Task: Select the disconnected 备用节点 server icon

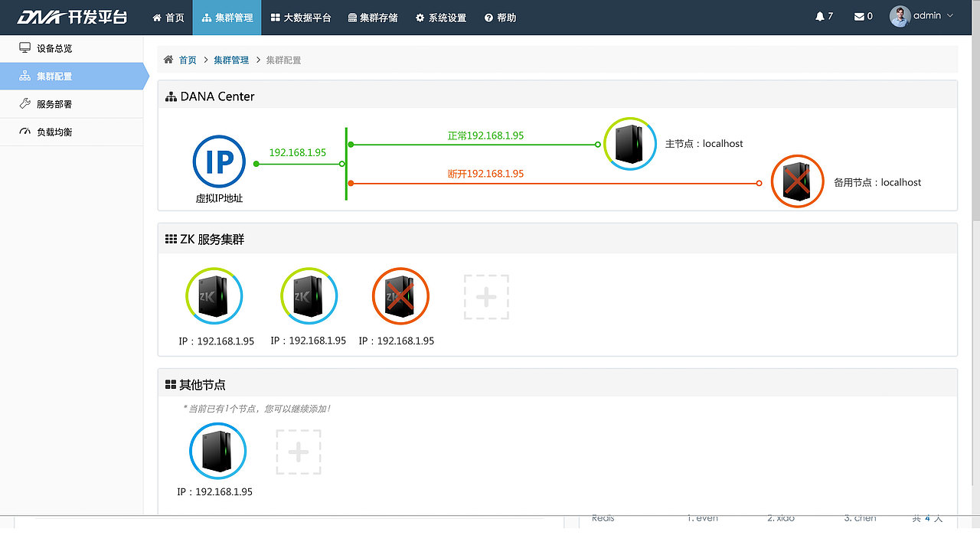Action: 797,181
